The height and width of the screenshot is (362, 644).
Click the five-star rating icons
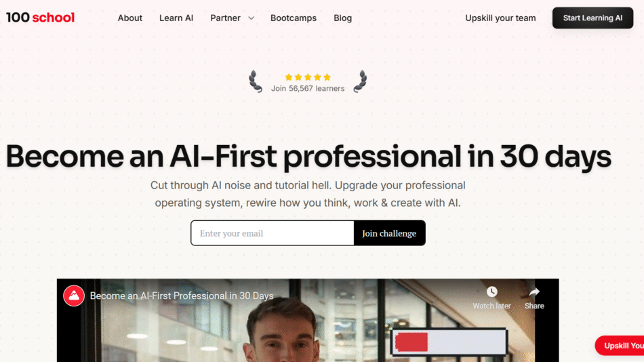coord(308,77)
